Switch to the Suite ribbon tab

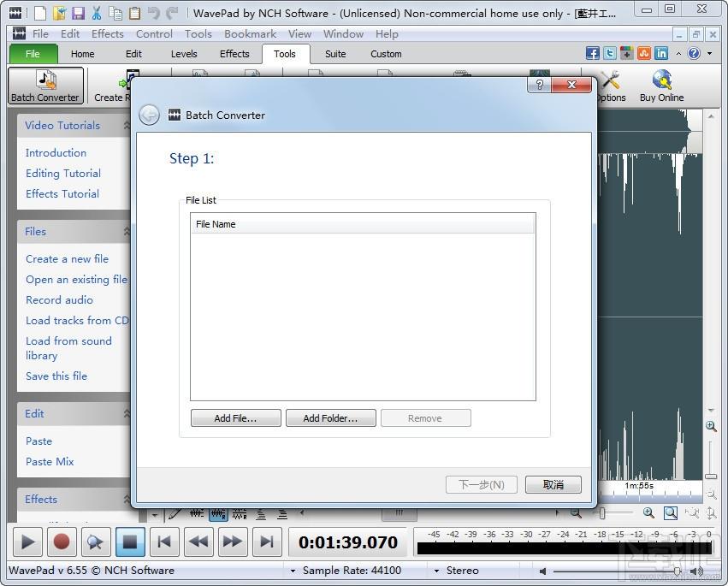tap(335, 54)
